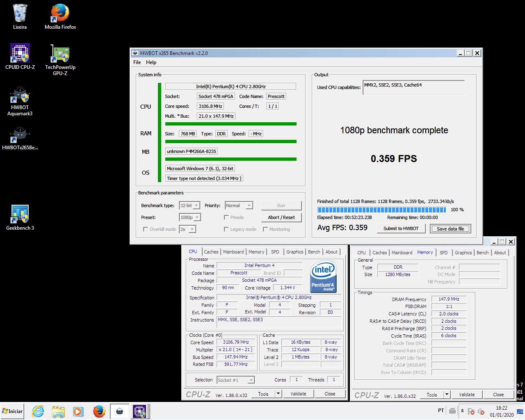The image size is (525, 420).
Task: Click the benchmark progress bar at 100 %
Action: [381, 210]
